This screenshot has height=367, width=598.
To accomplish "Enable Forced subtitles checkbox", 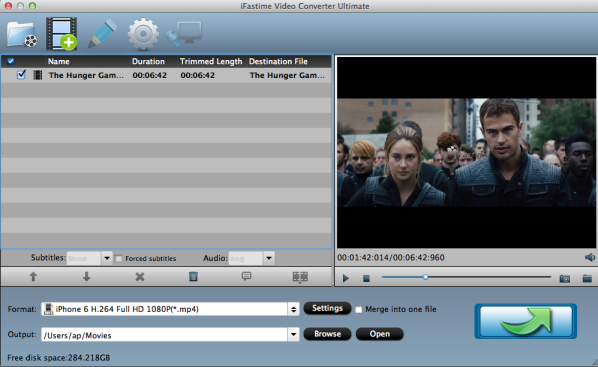I will 119,258.
